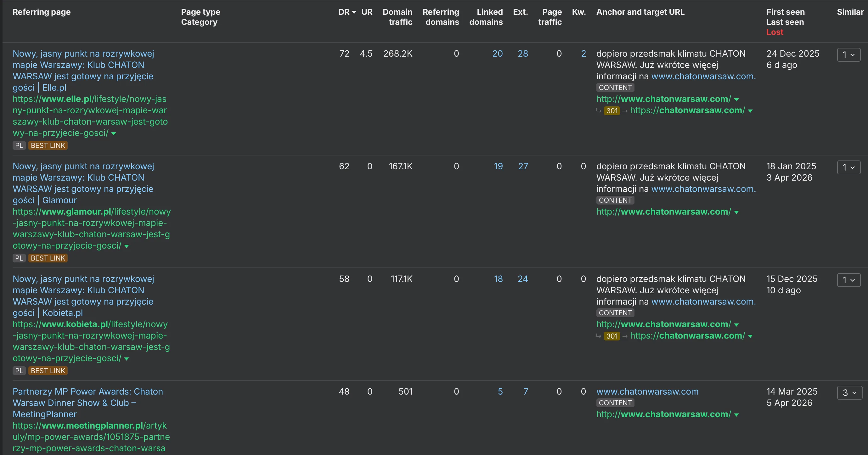The image size is (868, 455).
Task: Expand the dropdown arrow after the kobieta.pl URL
Action: (x=126, y=359)
